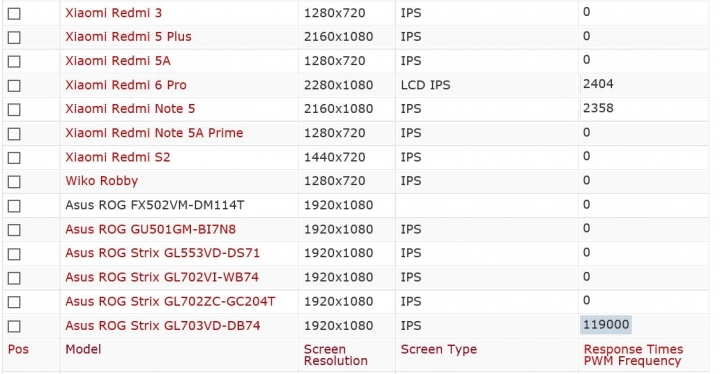This screenshot has height=374, width=720.
Task: Select the 2404 PWM frequency value
Action: pos(598,84)
